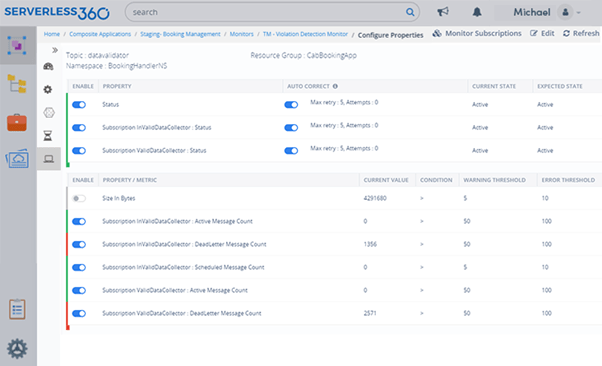Screen dimensions: 602x366
Task: Click Size In Bytes condition '>' symbol
Action: pos(422,198)
